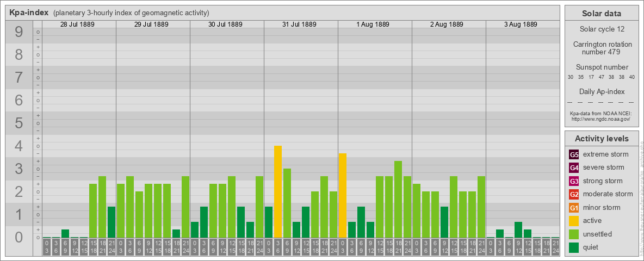644x261 pixels.
Task: Click the 30 Jul 12-15 unsettled bar
Action: pyautogui.click(x=232, y=207)
